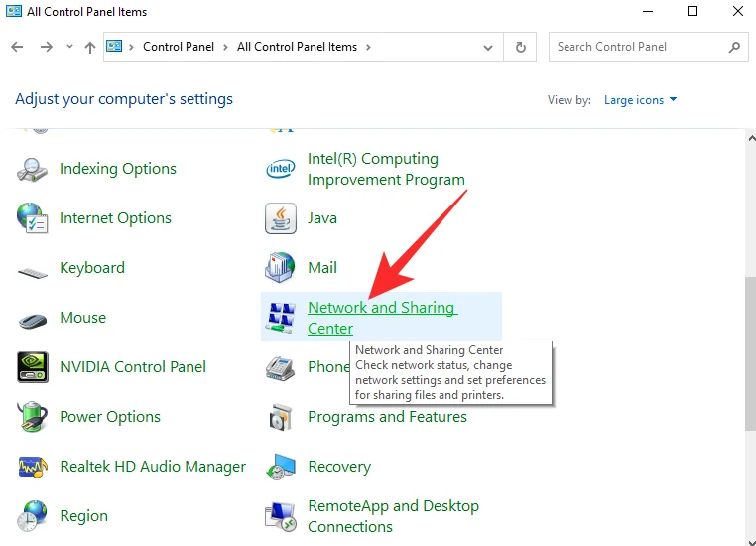
Task: Minimize the All Control Panel Items window
Action: 648,11
